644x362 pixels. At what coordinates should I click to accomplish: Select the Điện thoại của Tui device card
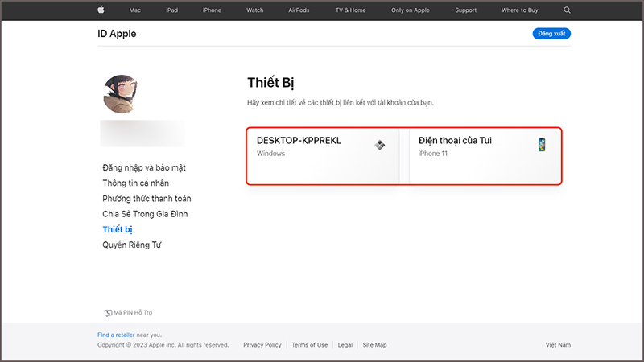[x=485, y=156]
